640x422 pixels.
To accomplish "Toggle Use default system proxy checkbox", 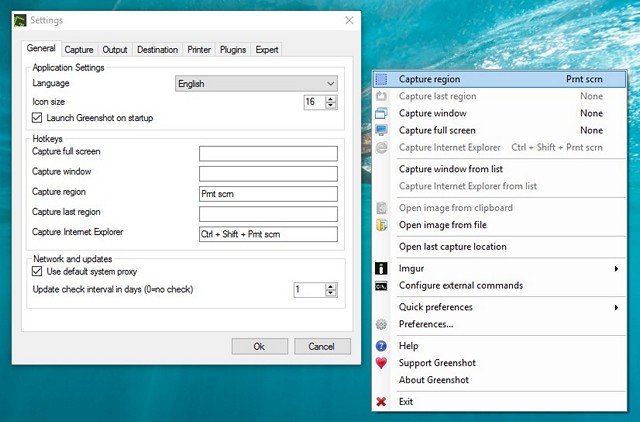I will point(37,271).
